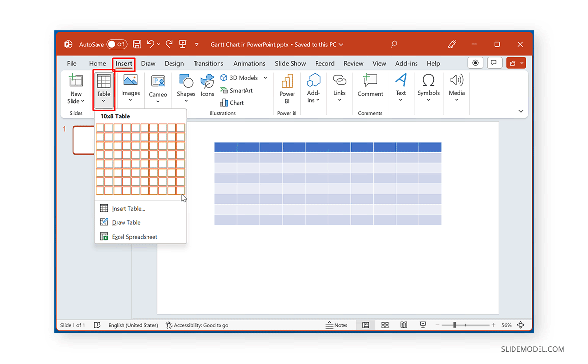Expand the Images dropdown

tap(130, 100)
